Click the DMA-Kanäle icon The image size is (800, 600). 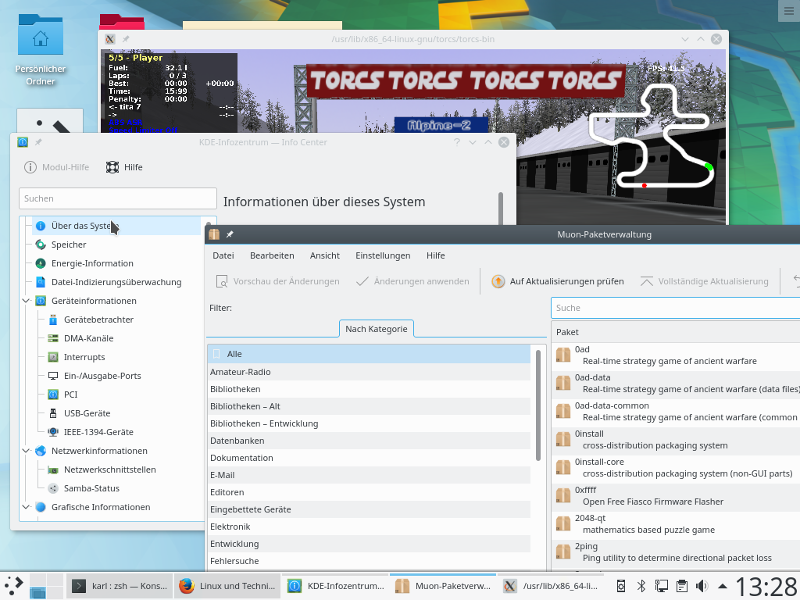53,338
